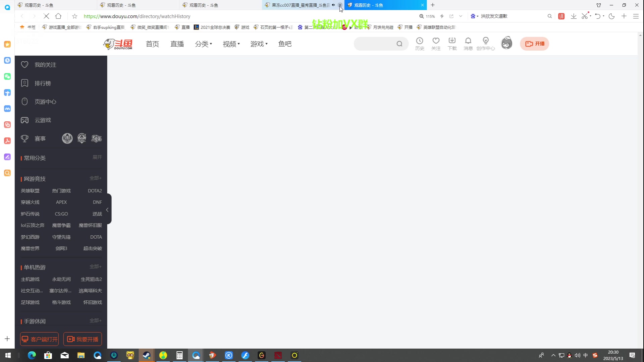Viewport: 644px width, 362px height.
Task: Open the 直播 navigation item
Action: (177, 44)
